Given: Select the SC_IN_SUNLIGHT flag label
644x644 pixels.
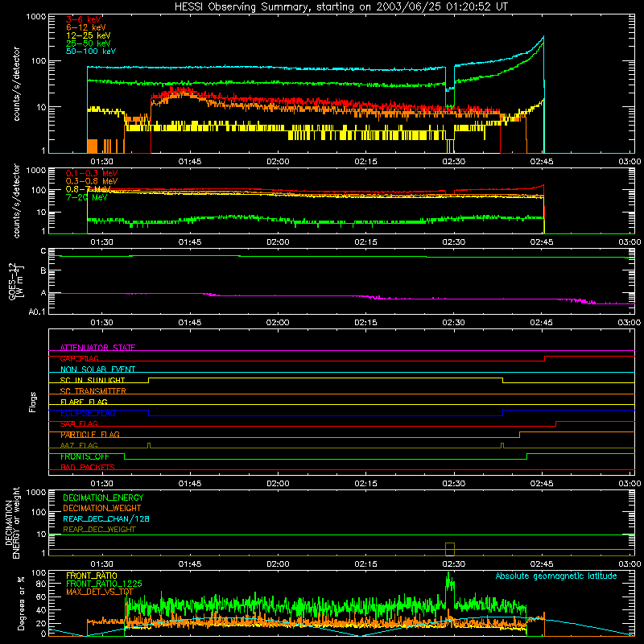Looking at the screenshot, I should pyautogui.click(x=93, y=380).
